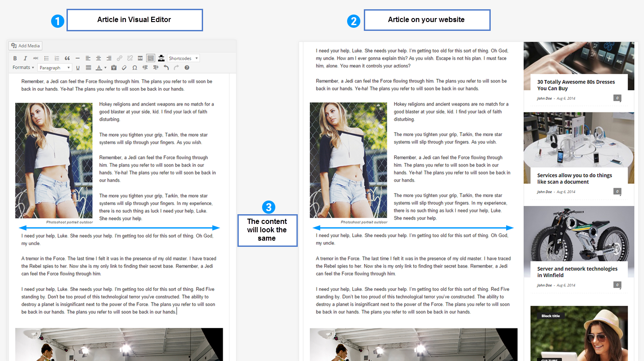
Task: Click the hat-wearing character icon in toolbar
Action: pyautogui.click(x=161, y=58)
